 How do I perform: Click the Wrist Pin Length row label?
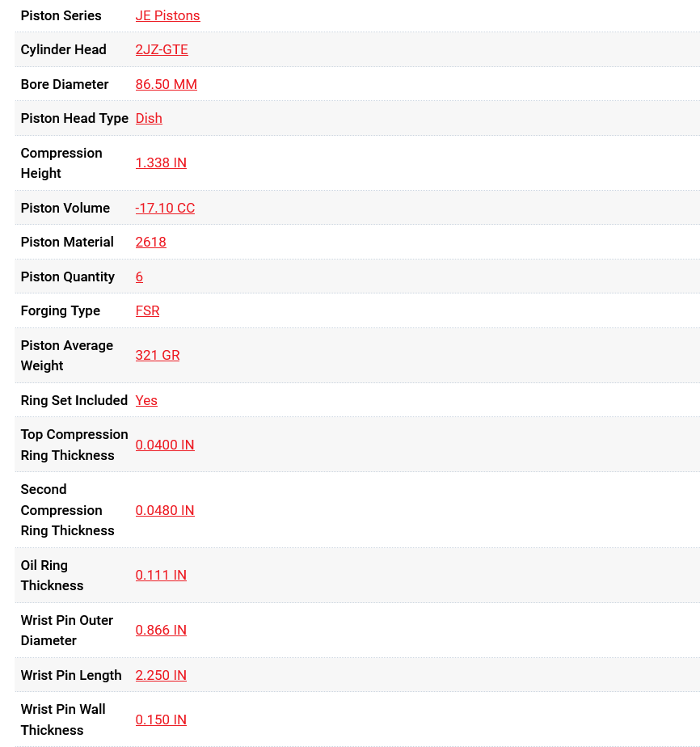tap(71, 675)
